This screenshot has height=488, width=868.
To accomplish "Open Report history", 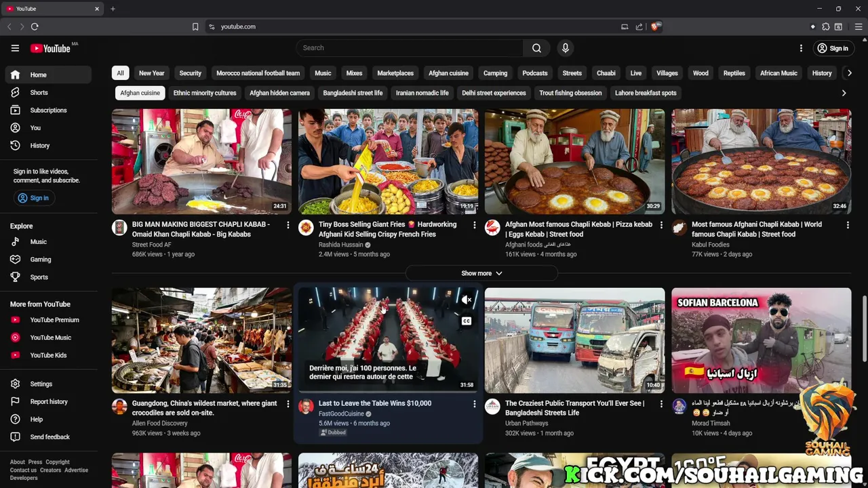I will pos(48,402).
